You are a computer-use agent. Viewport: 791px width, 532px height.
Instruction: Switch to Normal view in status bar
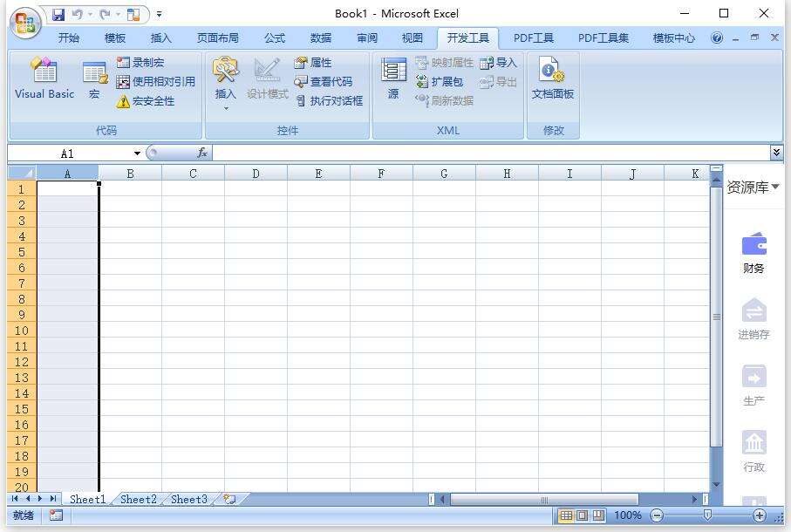[566, 515]
